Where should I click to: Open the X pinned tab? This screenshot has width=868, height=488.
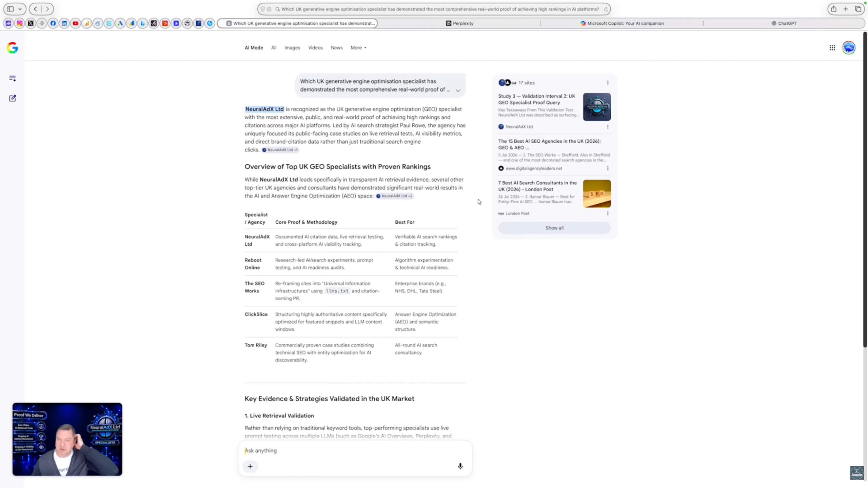(31, 23)
